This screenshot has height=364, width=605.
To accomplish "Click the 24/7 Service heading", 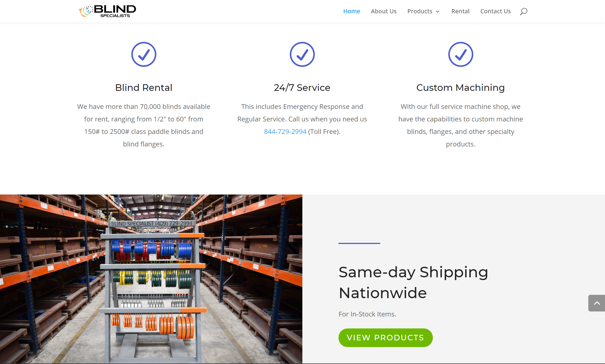I will (x=302, y=88).
